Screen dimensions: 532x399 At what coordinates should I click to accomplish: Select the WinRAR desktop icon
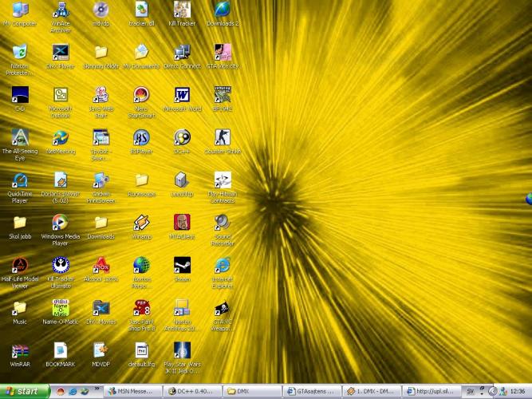click(20, 351)
